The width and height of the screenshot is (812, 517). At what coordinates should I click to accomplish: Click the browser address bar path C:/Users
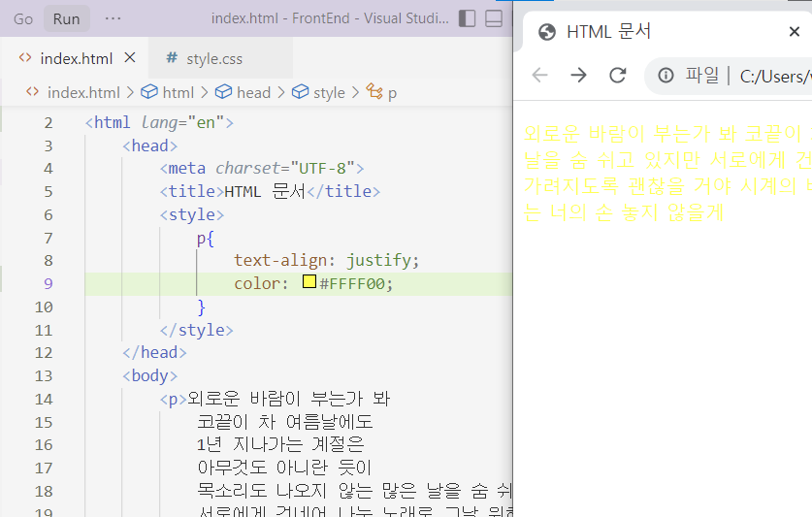[775, 77]
